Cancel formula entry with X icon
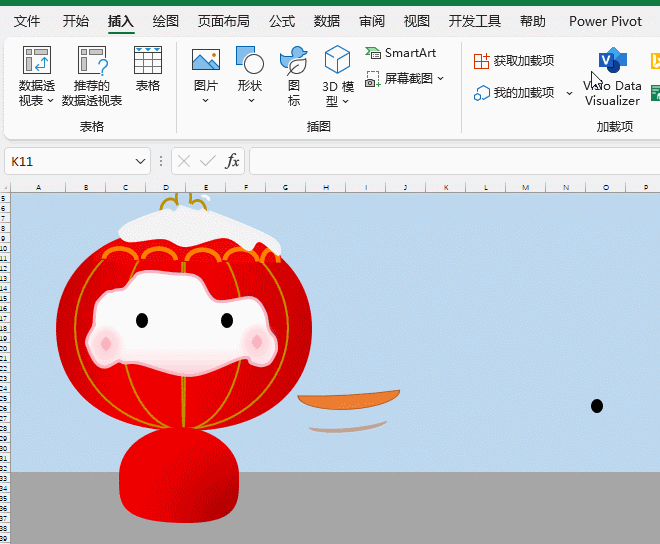The height and width of the screenshot is (544, 660). (184, 161)
